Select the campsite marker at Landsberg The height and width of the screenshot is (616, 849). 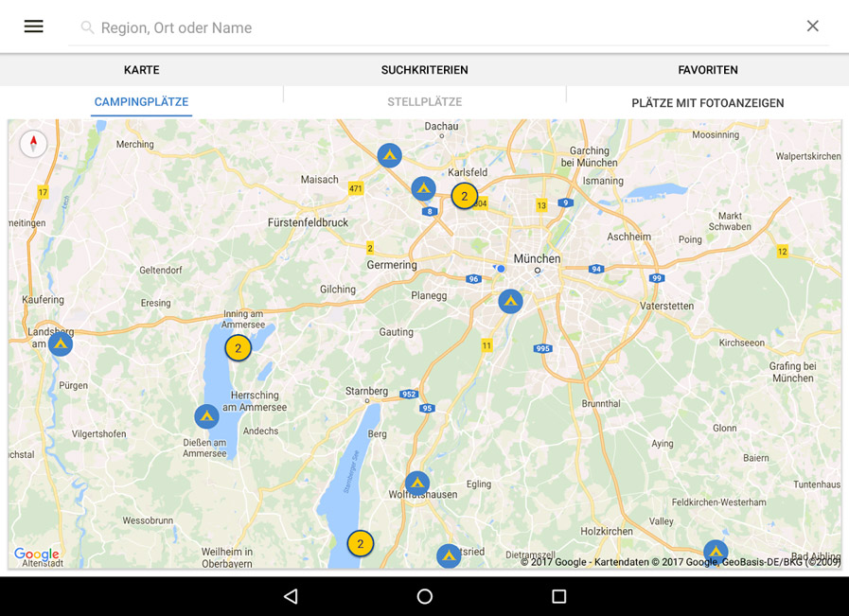click(x=61, y=343)
